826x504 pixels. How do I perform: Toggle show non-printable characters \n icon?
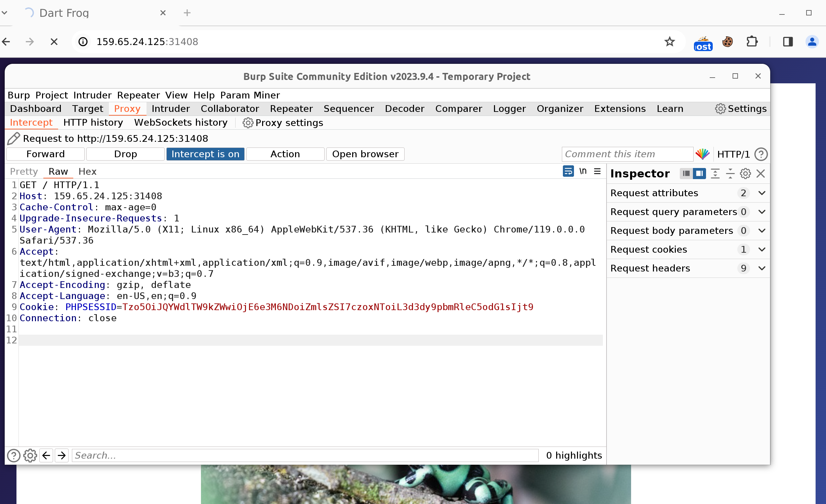click(x=583, y=171)
